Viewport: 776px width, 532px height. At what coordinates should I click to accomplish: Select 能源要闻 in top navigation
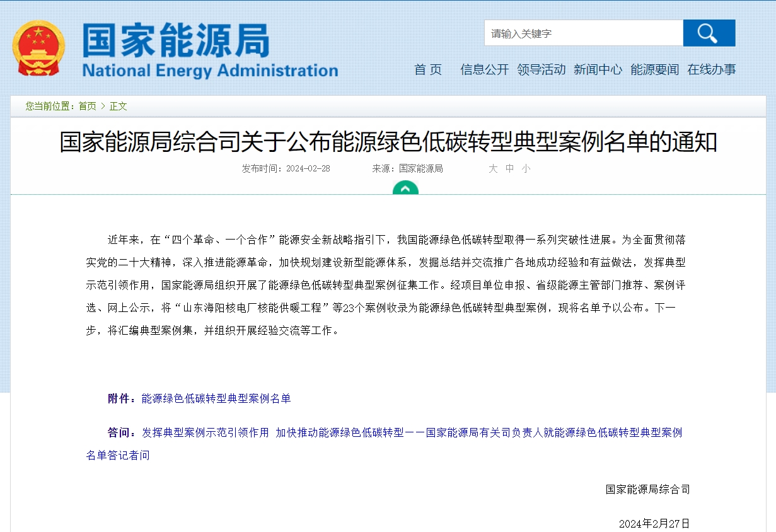(x=654, y=70)
